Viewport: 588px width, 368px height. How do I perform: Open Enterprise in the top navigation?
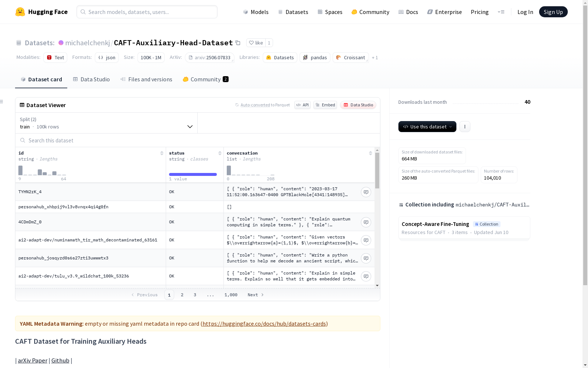click(444, 12)
